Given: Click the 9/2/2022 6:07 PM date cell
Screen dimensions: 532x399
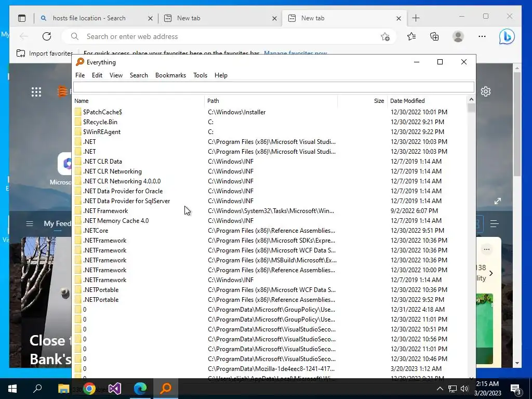Looking at the screenshot, I should click(414, 211).
